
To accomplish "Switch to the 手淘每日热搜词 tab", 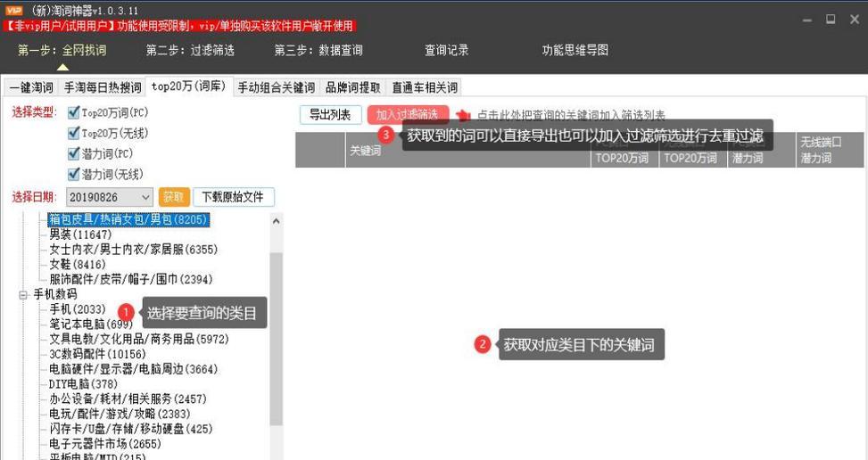I will tap(103, 87).
